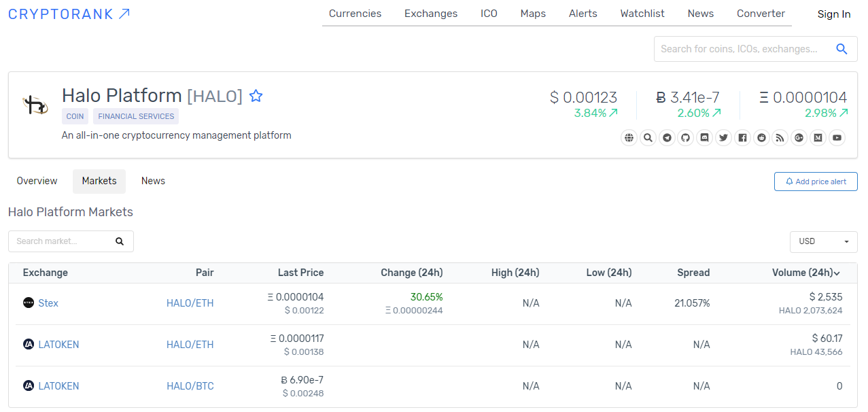868x412 pixels.
Task: Click the Add price alert button
Action: (x=816, y=182)
